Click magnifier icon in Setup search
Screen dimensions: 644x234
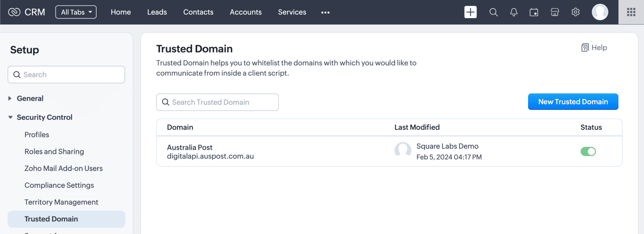[17, 75]
